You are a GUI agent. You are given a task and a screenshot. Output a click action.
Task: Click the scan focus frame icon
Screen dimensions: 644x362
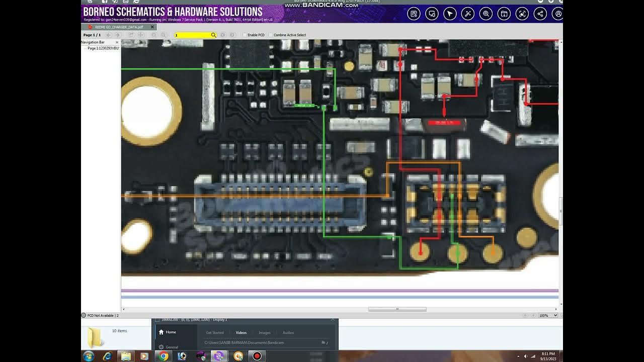(x=522, y=14)
